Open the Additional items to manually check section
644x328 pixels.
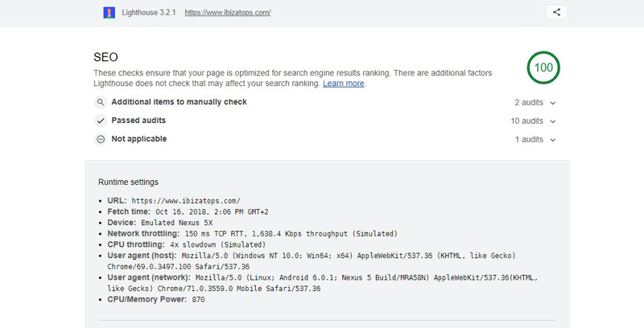(179, 102)
